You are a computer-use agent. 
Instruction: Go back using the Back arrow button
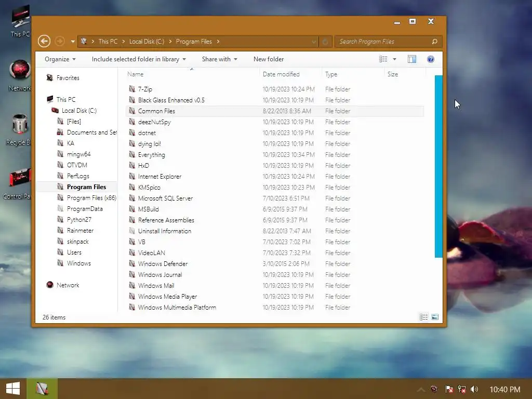point(44,42)
